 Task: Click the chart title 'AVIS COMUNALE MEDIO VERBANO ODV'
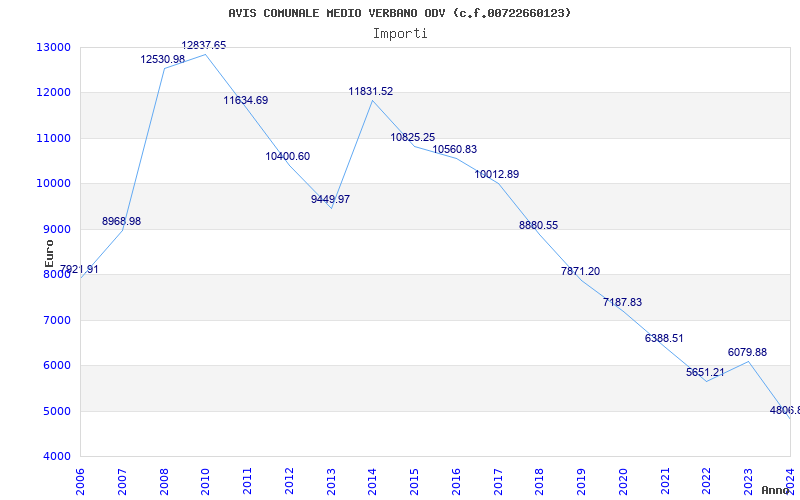(337, 13)
